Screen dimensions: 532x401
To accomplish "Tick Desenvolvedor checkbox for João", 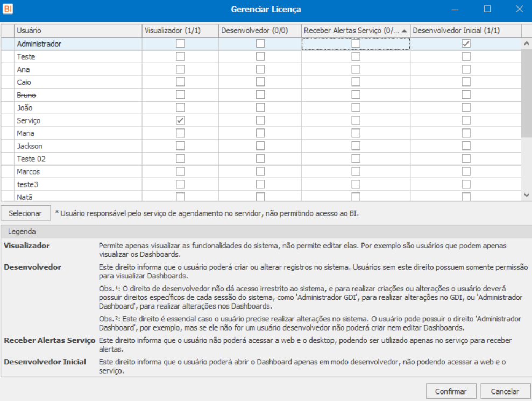I will point(260,108).
